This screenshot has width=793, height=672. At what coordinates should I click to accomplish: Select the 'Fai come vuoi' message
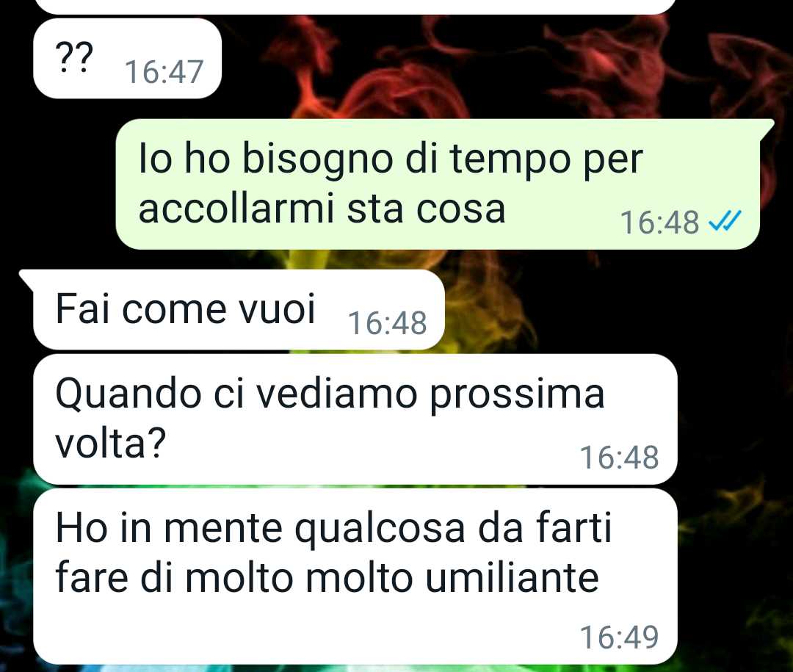tap(239, 309)
